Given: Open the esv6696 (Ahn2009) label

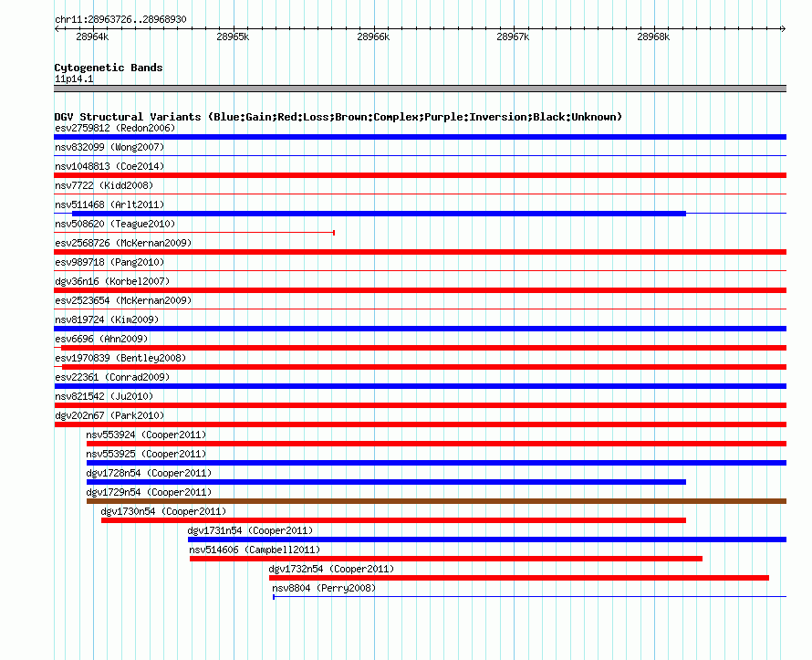Looking at the screenshot, I should [101, 339].
